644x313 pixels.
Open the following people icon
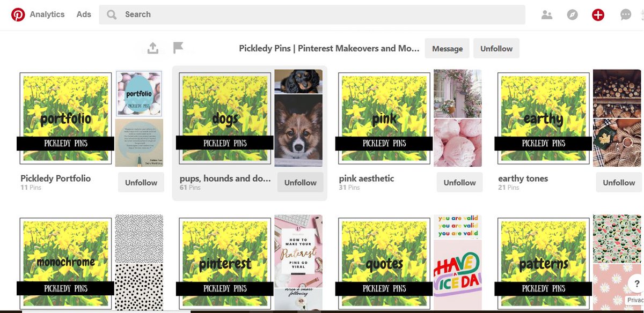pyautogui.click(x=547, y=15)
